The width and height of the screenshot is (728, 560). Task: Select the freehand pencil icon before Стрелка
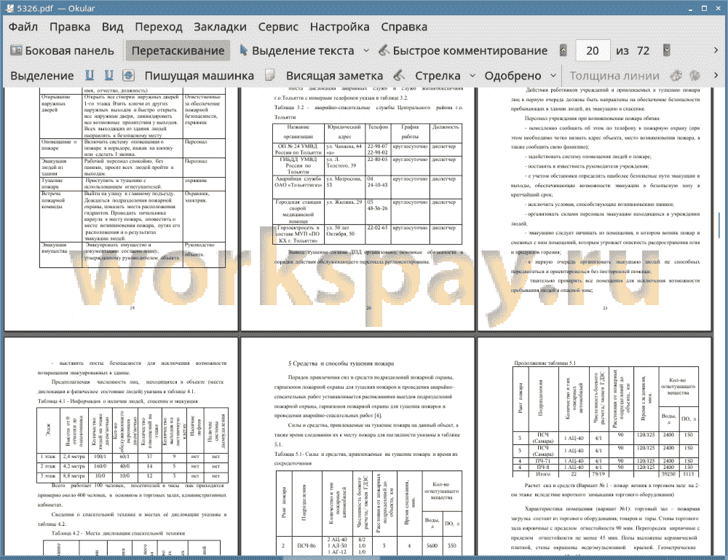tap(399, 76)
